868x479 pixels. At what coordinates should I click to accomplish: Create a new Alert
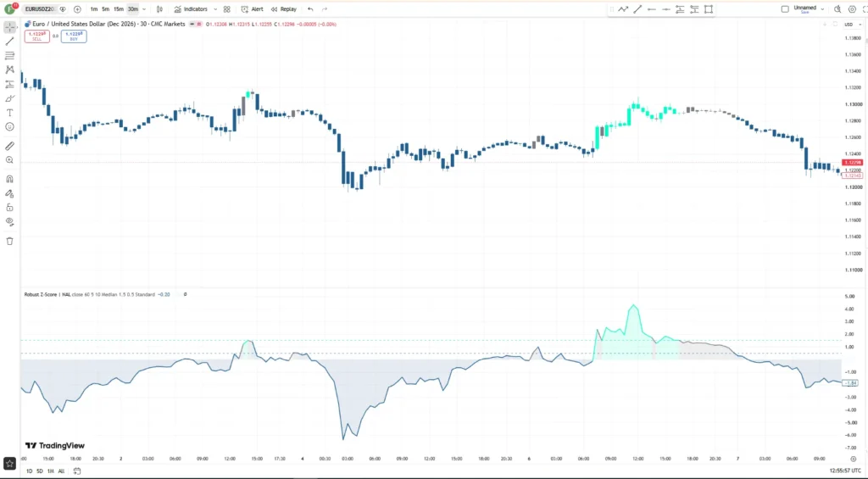pyautogui.click(x=253, y=8)
